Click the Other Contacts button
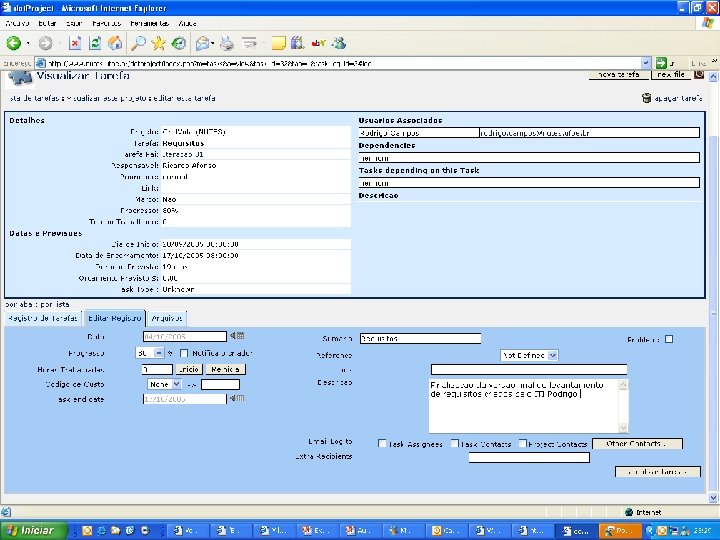 (637, 444)
